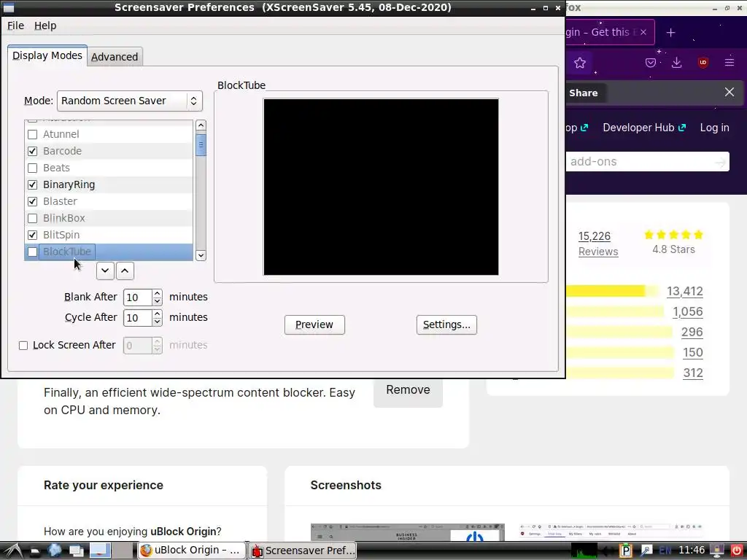Click the BlockTube preview black area
The height and width of the screenshot is (560, 747).
(x=381, y=187)
